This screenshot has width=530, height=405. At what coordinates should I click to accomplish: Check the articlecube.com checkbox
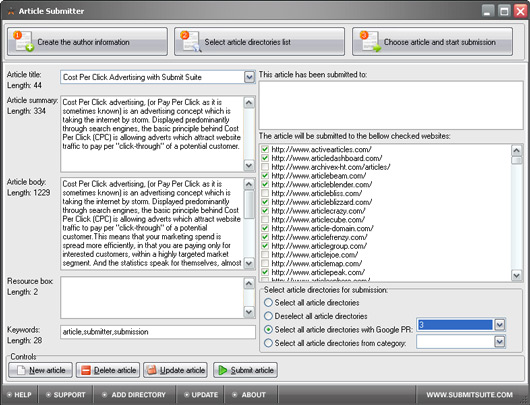coord(265,219)
